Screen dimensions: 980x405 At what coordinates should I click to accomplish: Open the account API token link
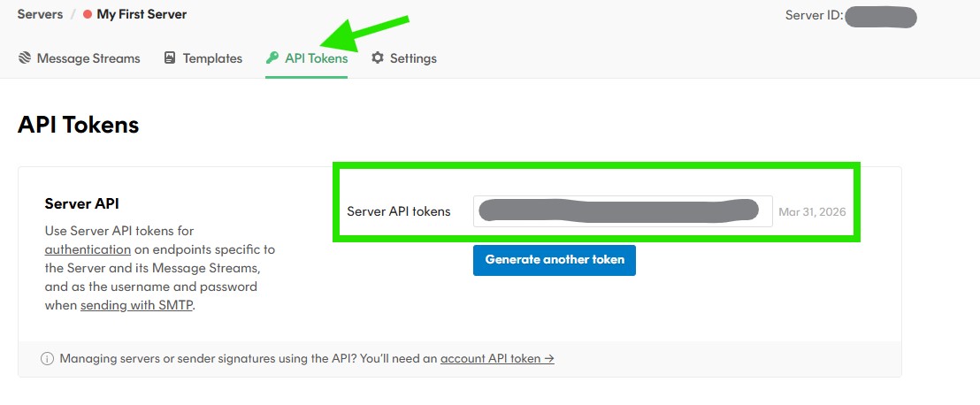497,358
